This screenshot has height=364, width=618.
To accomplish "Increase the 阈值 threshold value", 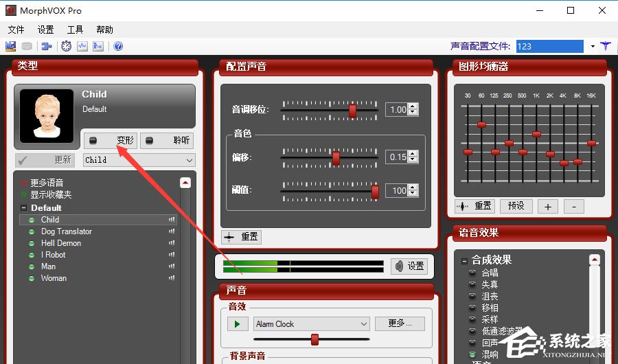I will click(413, 187).
